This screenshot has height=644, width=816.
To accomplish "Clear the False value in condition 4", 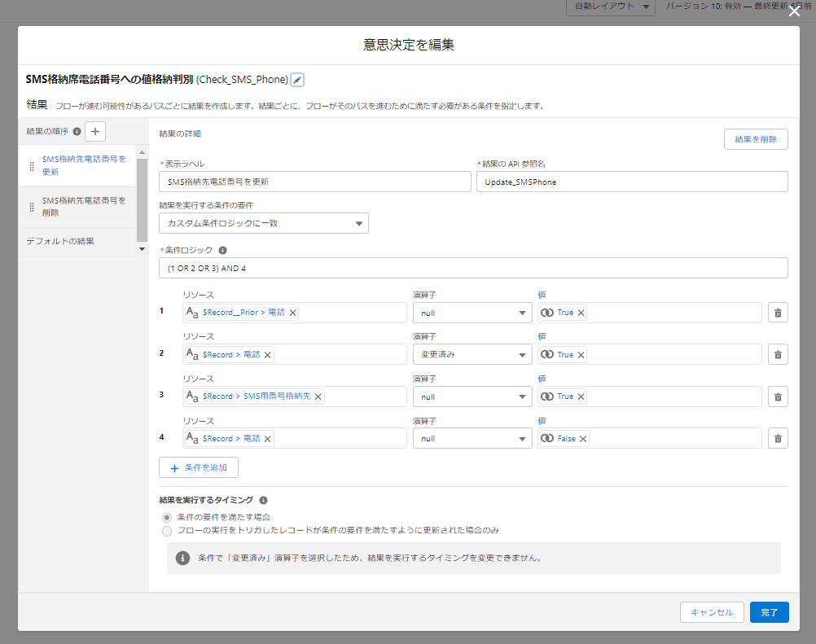I will (583, 439).
